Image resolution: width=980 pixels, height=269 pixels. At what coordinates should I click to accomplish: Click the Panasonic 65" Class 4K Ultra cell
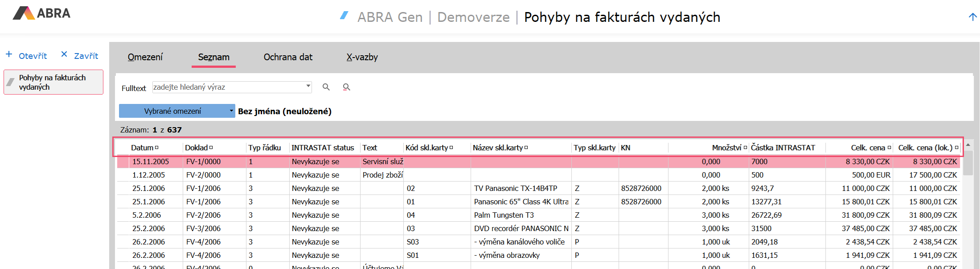(521, 202)
